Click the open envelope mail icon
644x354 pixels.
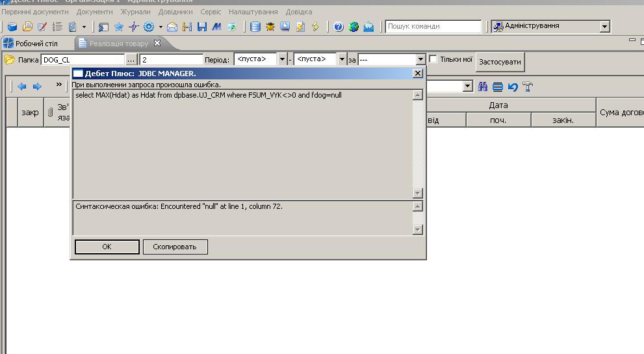(172, 27)
